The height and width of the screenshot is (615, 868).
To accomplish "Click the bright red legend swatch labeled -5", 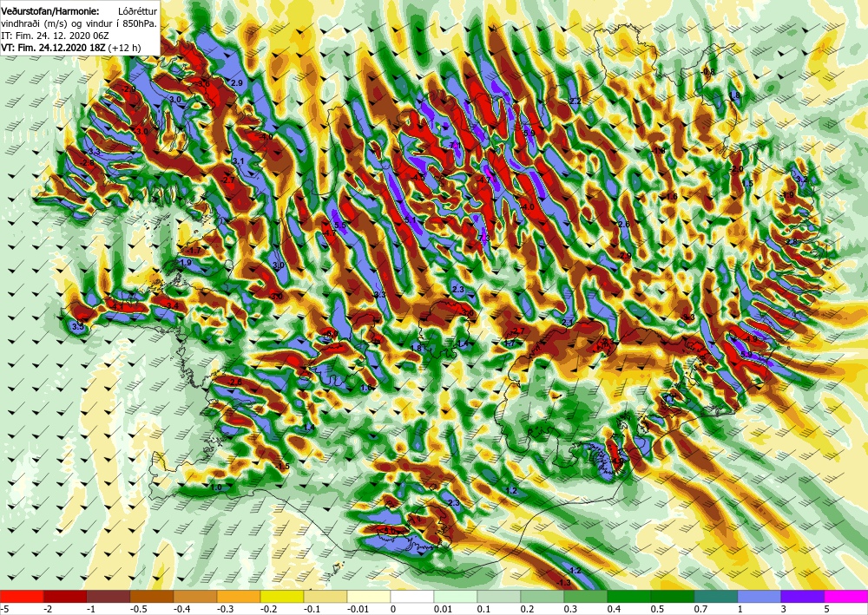I will pos(22,596).
